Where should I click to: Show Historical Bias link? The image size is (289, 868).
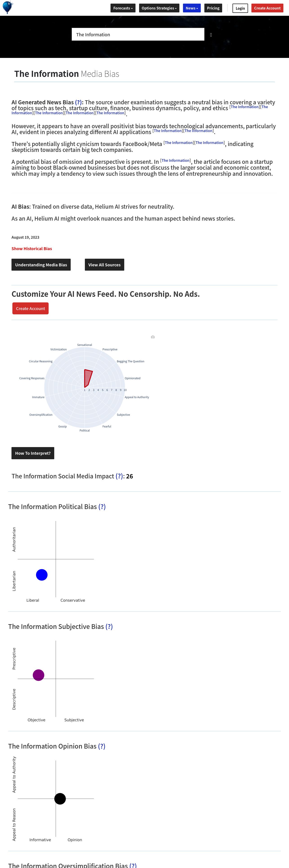32,249
